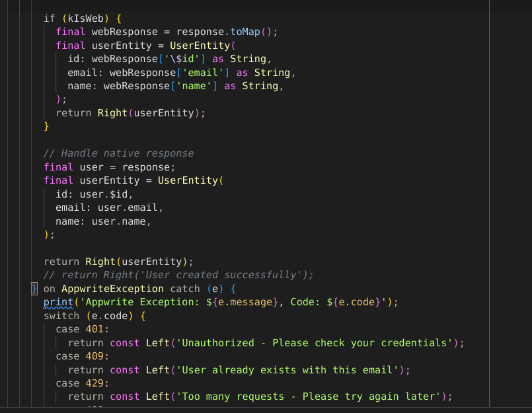Click "response" in the "final user = response;" line
The width and height of the screenshot is (532, 413).
coord(146,167)
